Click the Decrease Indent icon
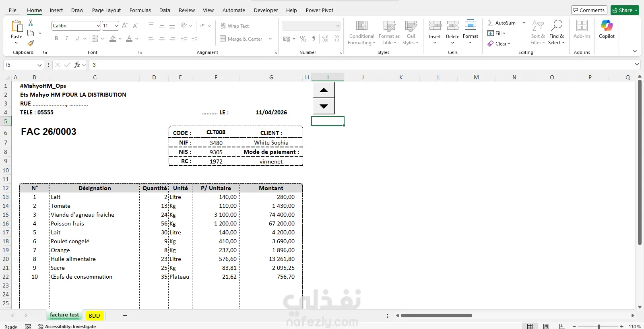 click(184, 39)
